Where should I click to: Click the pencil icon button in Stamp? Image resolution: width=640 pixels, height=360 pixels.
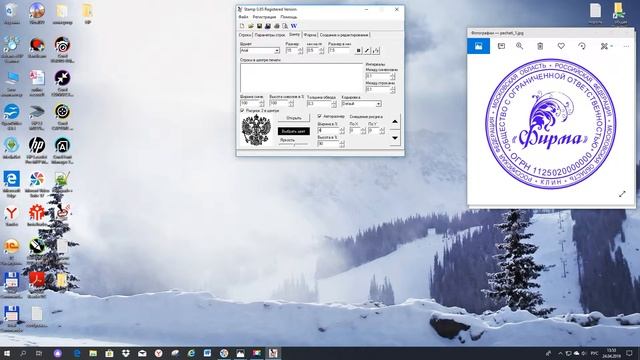point(367,51)
